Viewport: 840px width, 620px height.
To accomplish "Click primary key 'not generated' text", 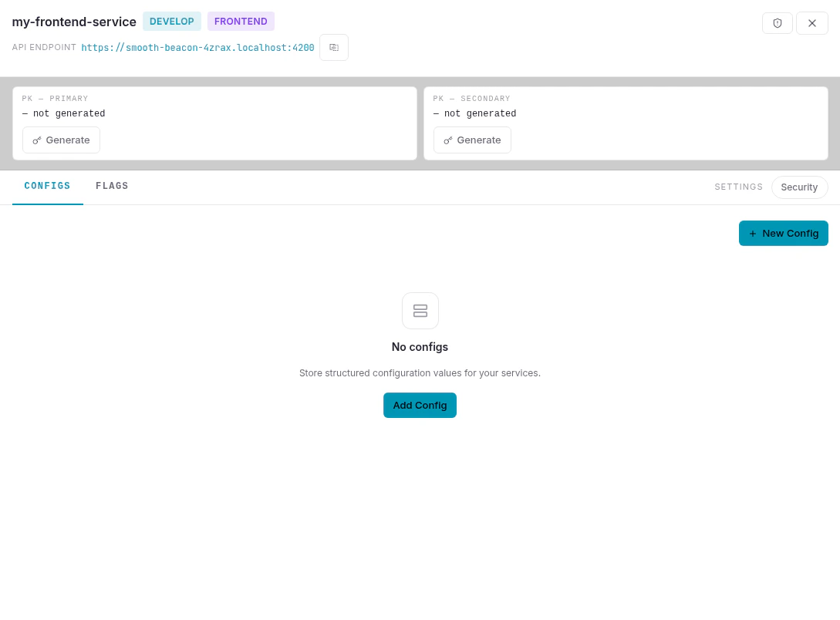I will point(63,113).
